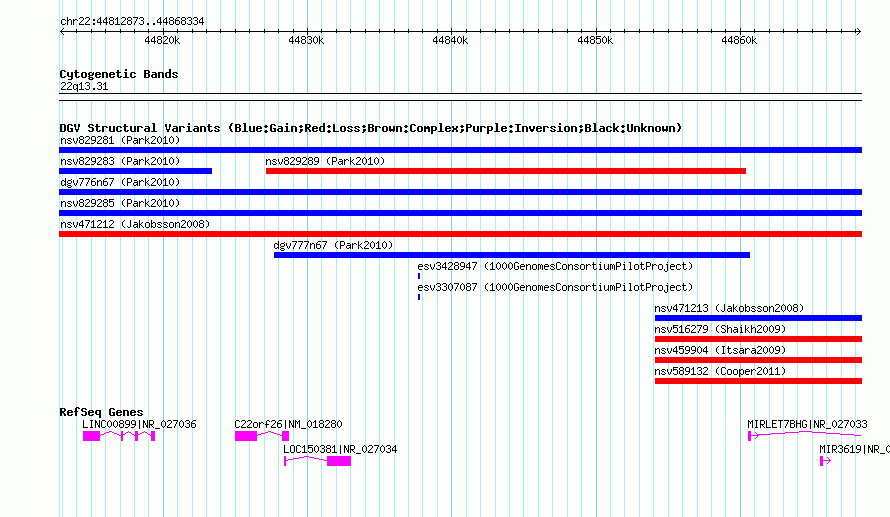The width and height of the screenshot is (890, 517).
Task: Click the ruler's right arrowhead
Action: tap(859, 32)
